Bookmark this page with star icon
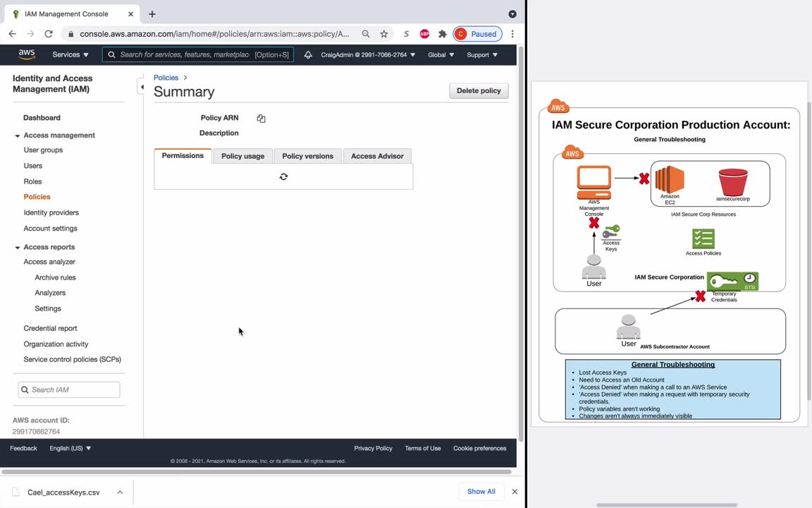 coord(383,34)
